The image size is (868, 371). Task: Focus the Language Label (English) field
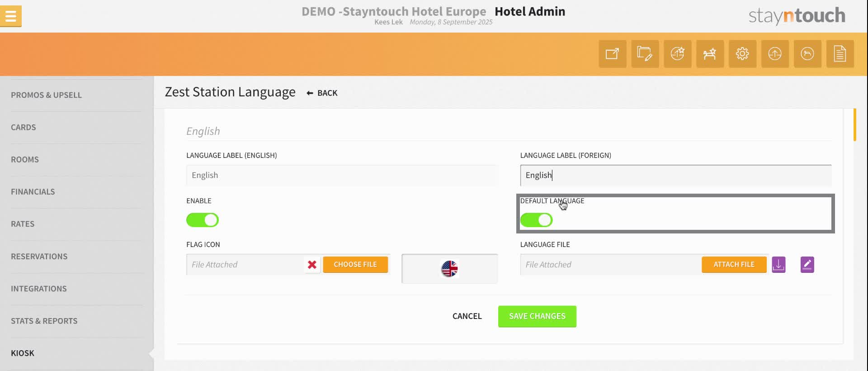342,176
